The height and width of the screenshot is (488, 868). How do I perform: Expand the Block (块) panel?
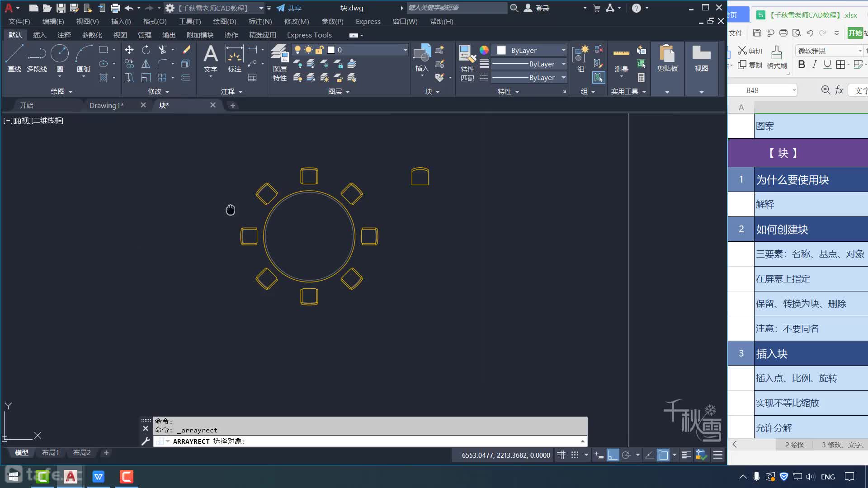point(433,91)
